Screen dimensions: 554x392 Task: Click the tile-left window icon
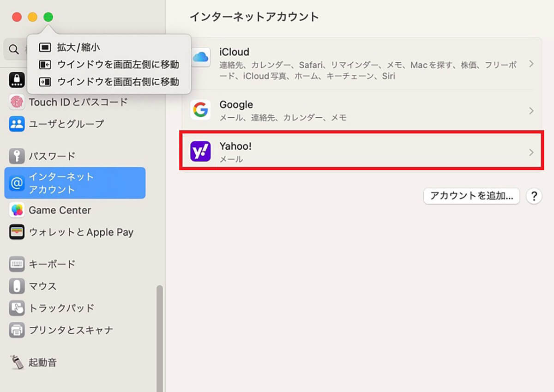45,65
